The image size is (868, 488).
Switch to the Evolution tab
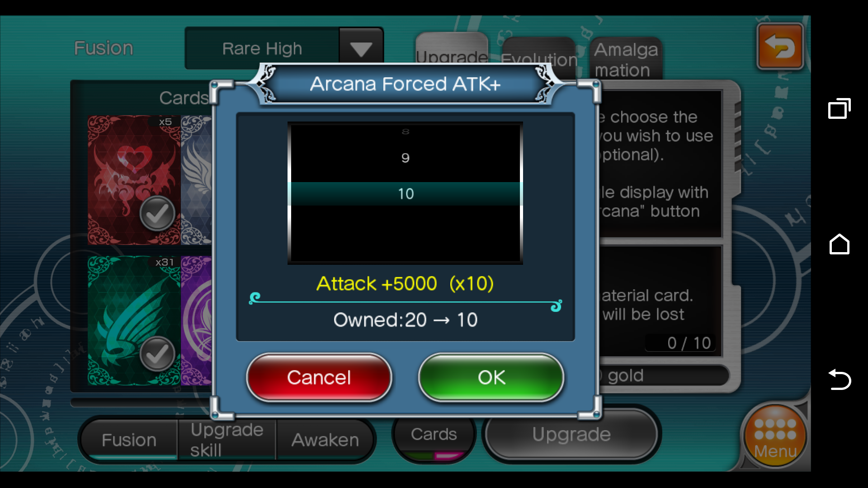pyautogui.click(x=539, y=59)
